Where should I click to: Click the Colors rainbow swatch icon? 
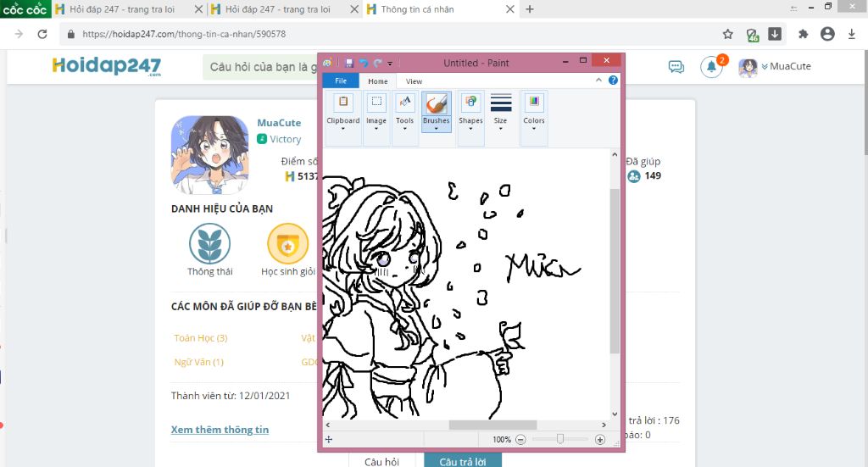(x=534, y=102)
